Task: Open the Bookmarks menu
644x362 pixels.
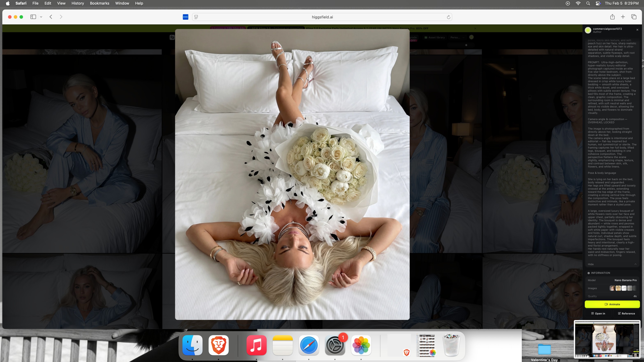Action: (99, 3)
